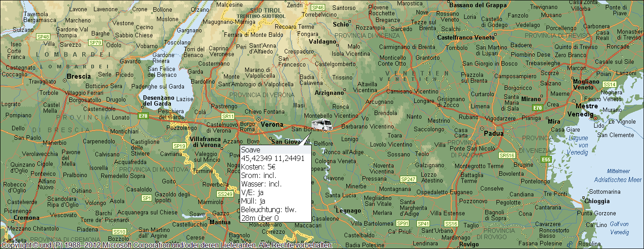The width and height of the screenshot is (644, 249).
Task: Click the Chioggia city label
Action: tap(597, 201)
